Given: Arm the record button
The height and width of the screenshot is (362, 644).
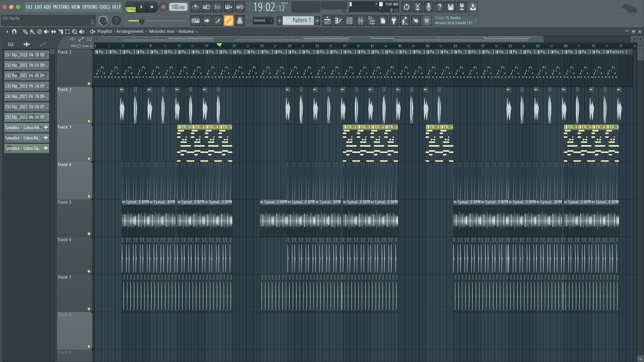Looking at the screenshot, I should (163, 7).
